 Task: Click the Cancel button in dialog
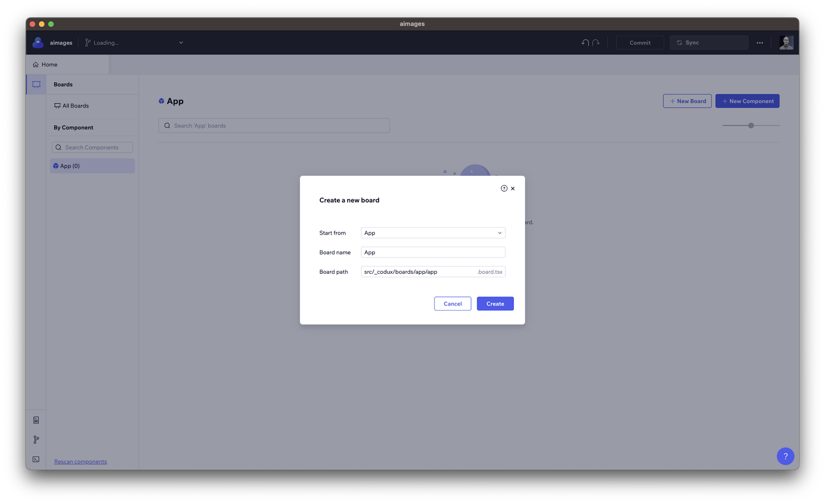(453, 303)
